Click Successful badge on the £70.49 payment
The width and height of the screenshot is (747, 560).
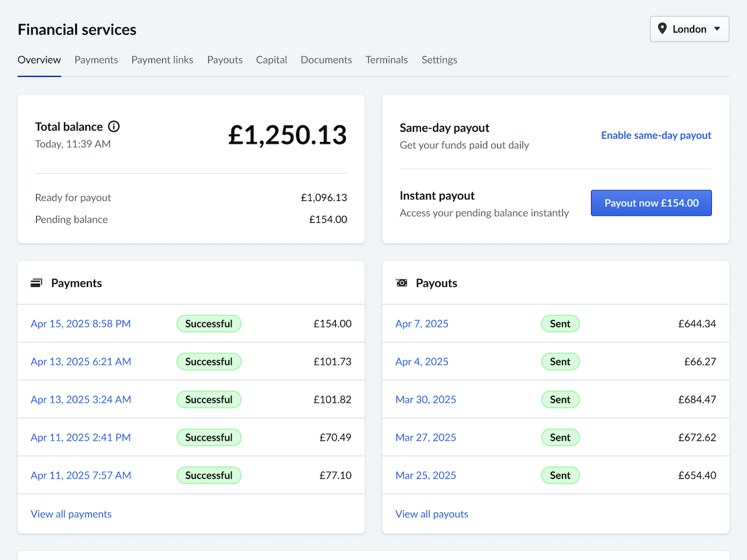coord(209,437)
